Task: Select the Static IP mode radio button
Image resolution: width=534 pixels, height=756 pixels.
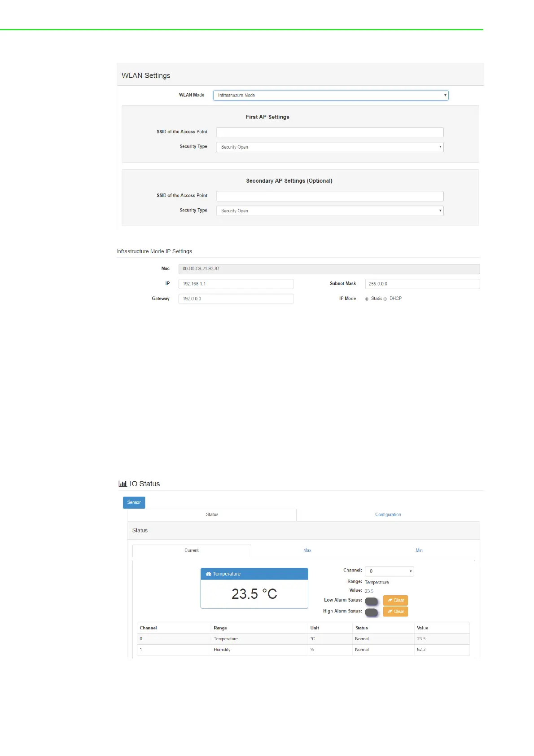Action: 367,299
